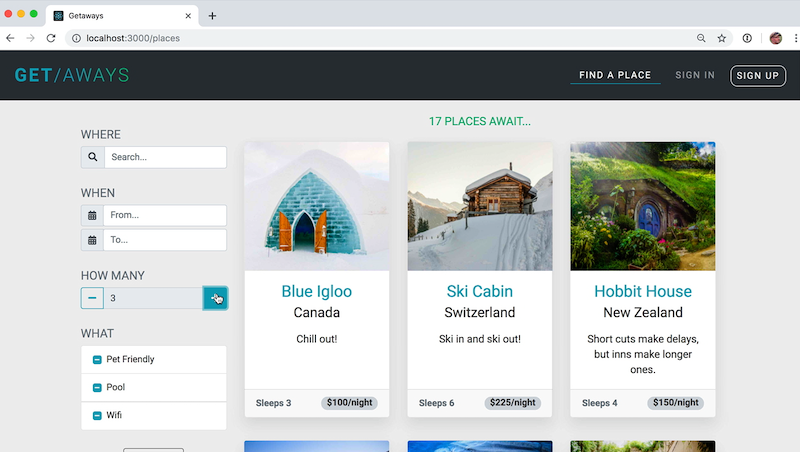The image size is (800, 452).
Task: Click the GET/AWAYS logo
Action: point(72,75)
